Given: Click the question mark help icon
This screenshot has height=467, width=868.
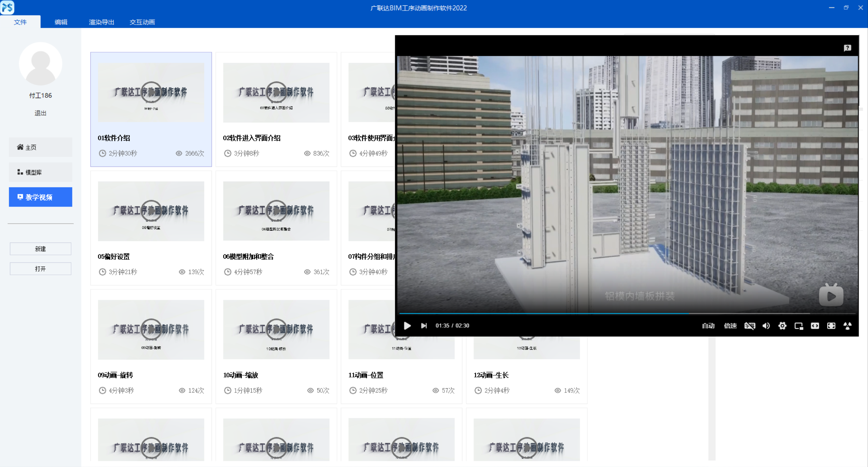Looking at the screenshot, I should click(848, 48).
